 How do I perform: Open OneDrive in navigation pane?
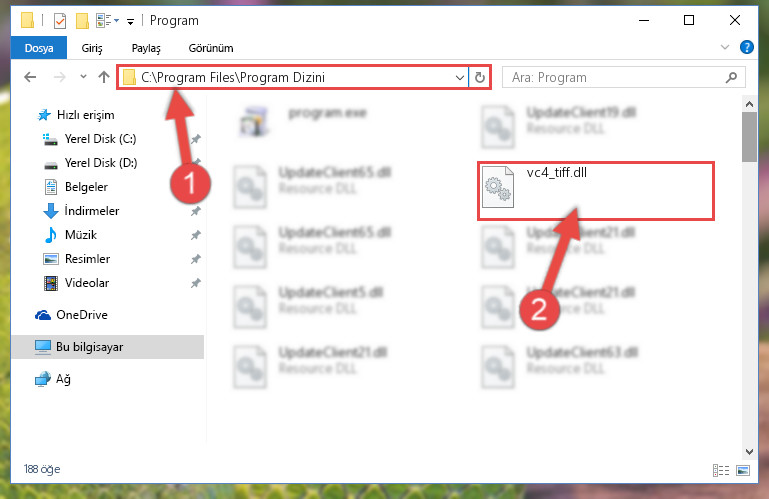81,315
